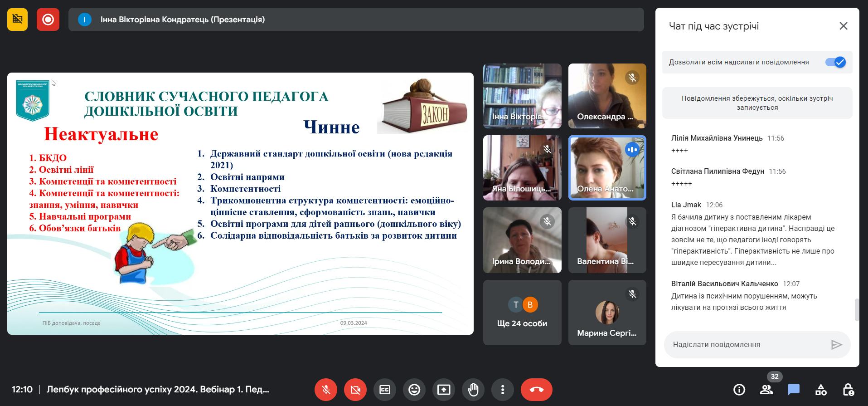This screenshot has width=868, height=406.
Task: Unmute the microphone in bottom toolbar
Action: point(325,390)
